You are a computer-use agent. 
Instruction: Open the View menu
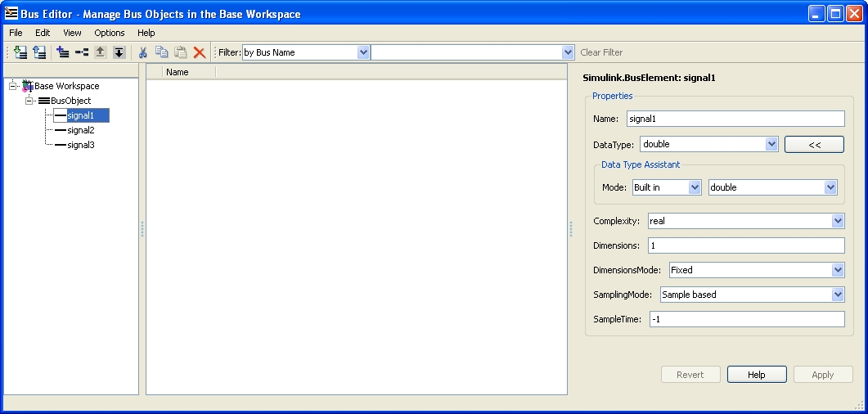(x=72, y=33)
